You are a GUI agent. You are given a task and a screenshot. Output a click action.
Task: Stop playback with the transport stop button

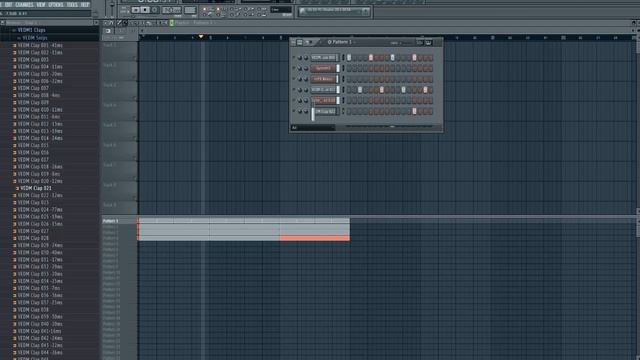click(145, 10)
